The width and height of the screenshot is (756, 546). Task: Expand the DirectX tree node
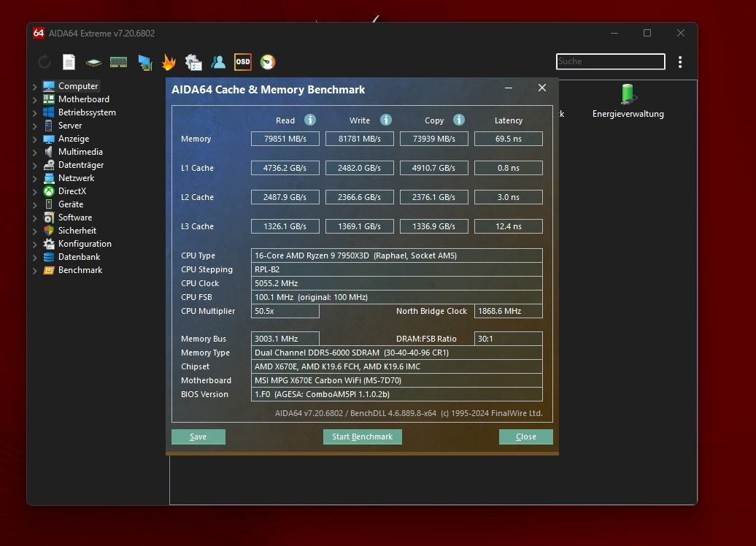click(x=35, y=192)
